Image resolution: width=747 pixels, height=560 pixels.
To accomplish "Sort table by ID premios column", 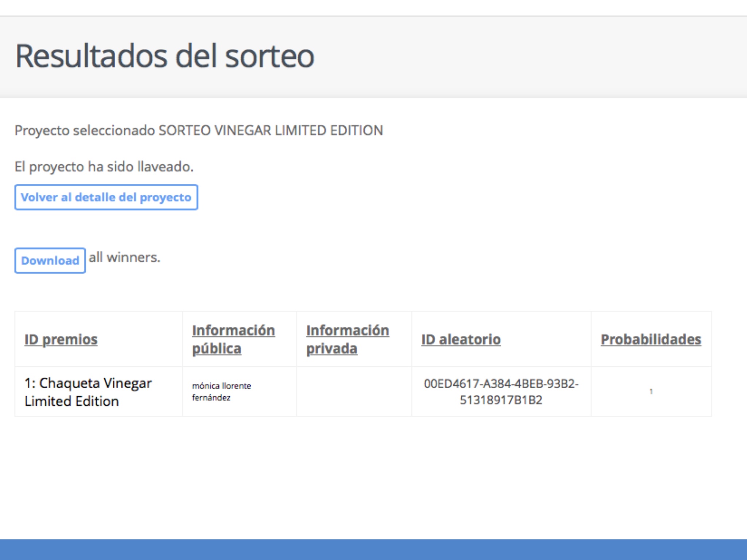I will pyautogui.click(x=61, y=339).
